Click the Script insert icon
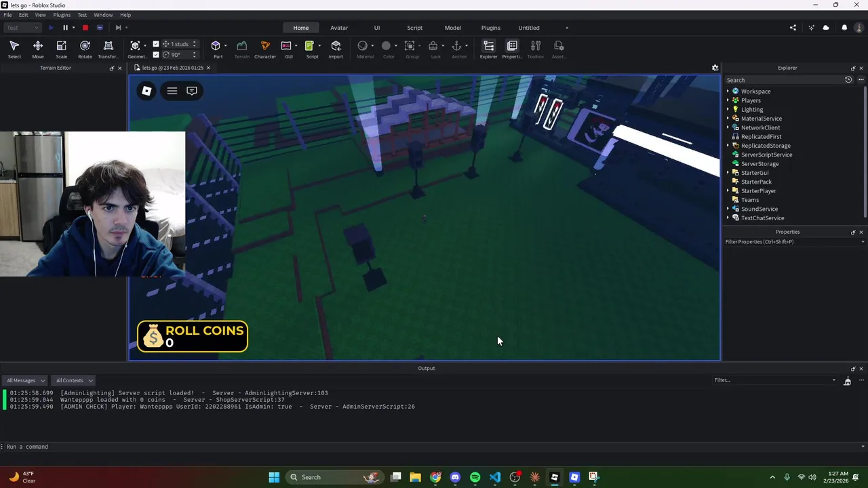This screenshot has width=868, height=488. (309, 46)
